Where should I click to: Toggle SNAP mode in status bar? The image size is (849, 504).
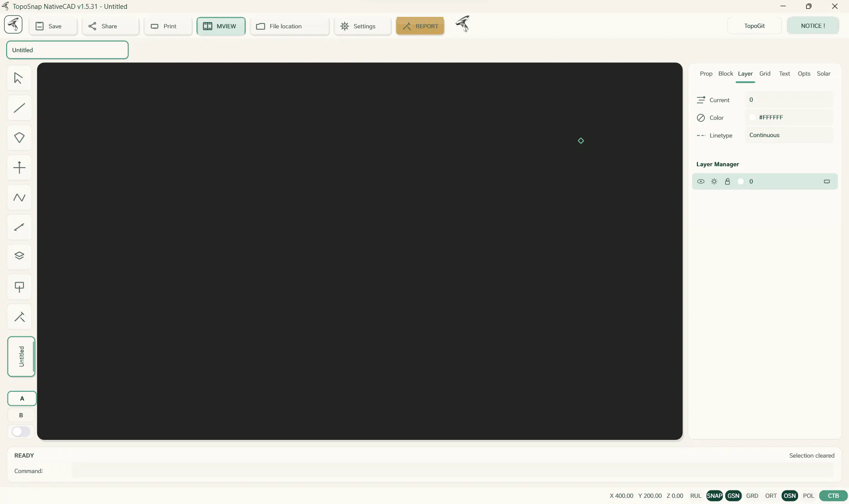coord(715,496)
